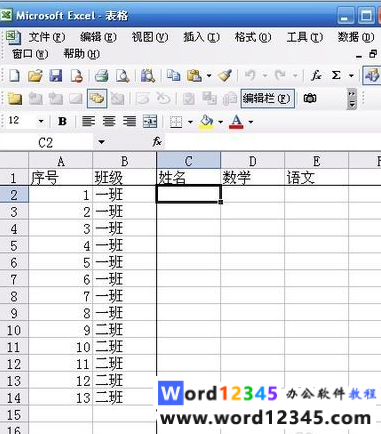381x434 pixels.
Task: Select column A header
Action: 61,161
